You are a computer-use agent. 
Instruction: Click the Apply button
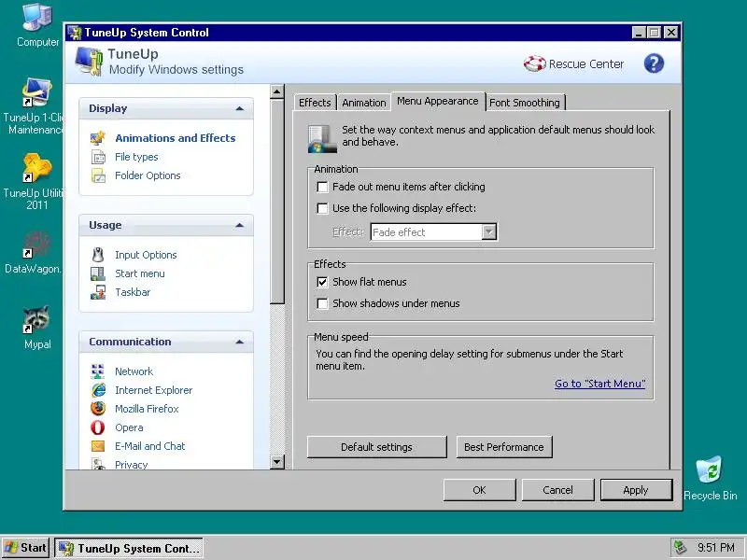(x=636, y=490)
